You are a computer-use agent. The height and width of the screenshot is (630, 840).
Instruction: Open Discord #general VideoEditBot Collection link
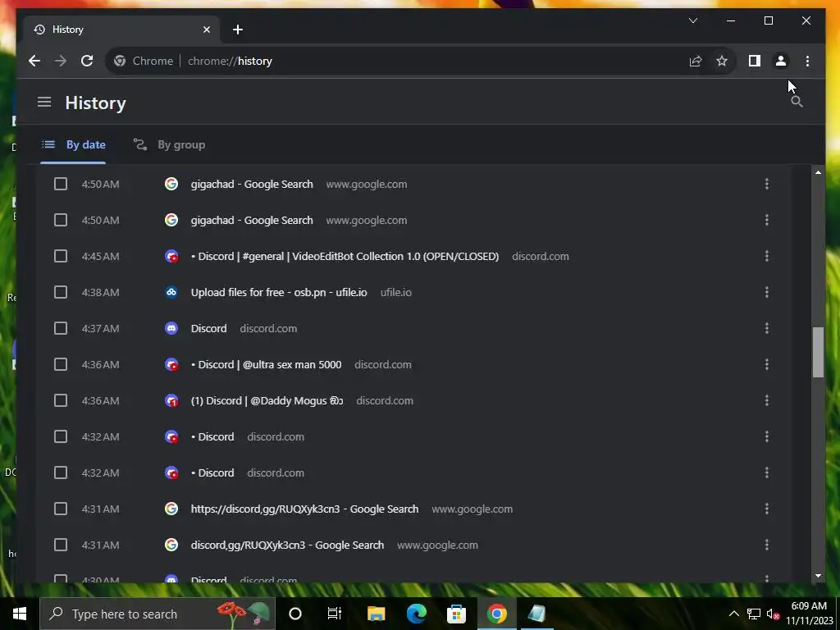(x=345, y=256)
